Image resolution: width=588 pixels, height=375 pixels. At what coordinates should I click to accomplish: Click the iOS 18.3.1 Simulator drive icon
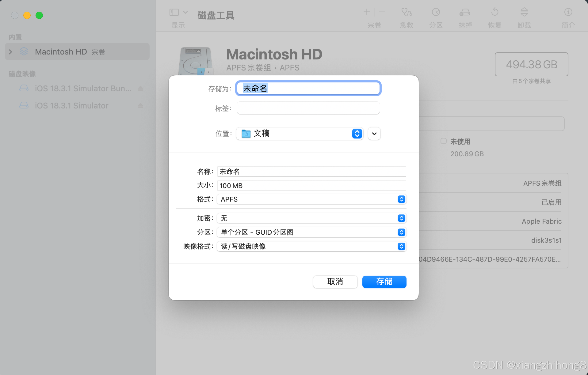pyautogui.click(x=24, y=106)
